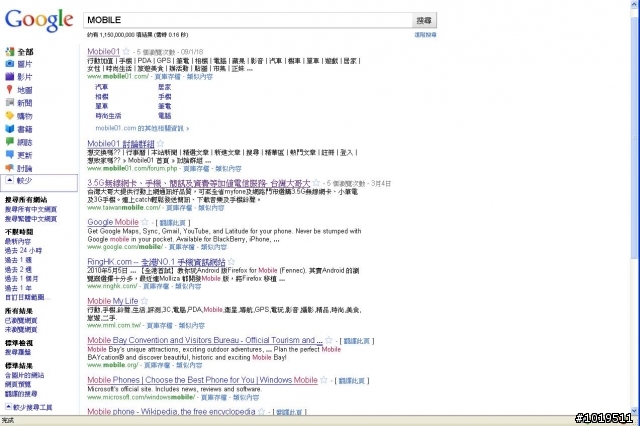Show only not-yet-visited pages in sidebar

[x=21, y=329]
